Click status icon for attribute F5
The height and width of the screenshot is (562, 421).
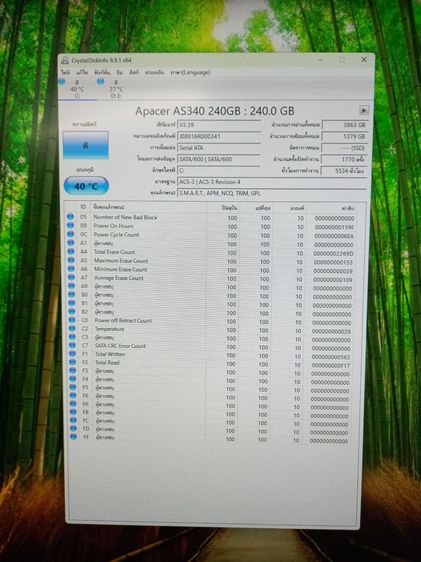tap(73, 387)
